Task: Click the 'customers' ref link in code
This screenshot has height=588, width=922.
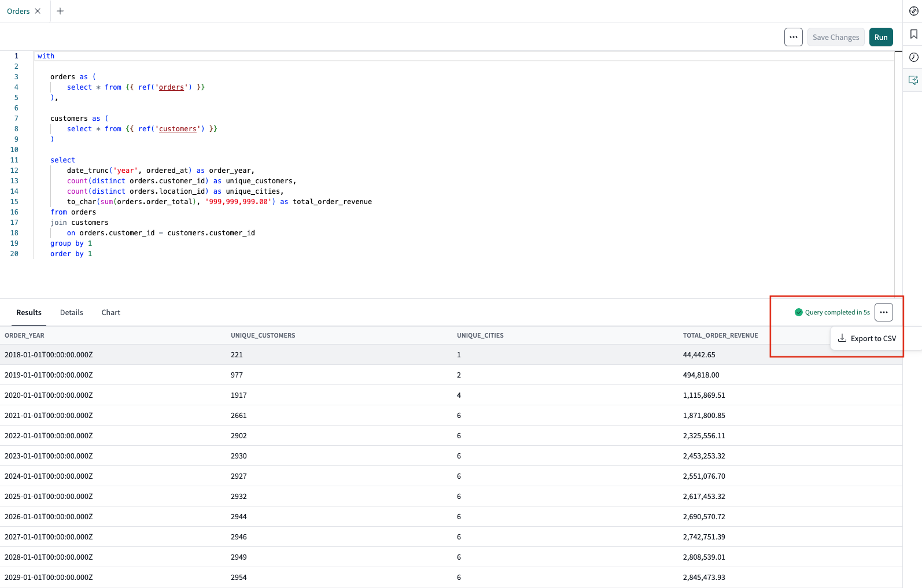Action: [178, 129]
